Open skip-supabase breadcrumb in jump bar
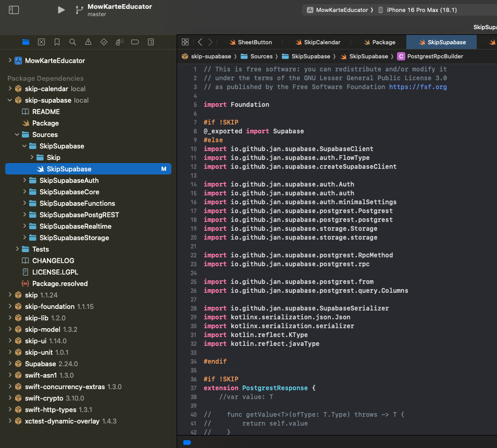 coord(206,56)
